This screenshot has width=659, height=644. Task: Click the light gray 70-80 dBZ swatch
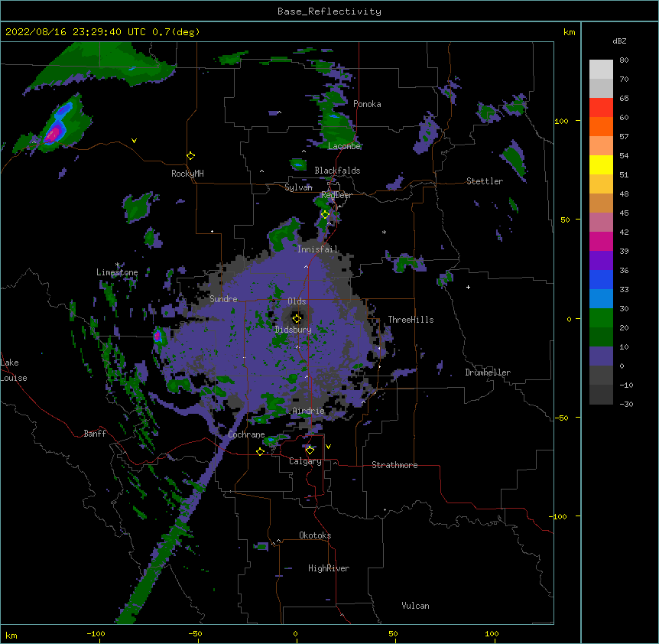coord(601,70)
